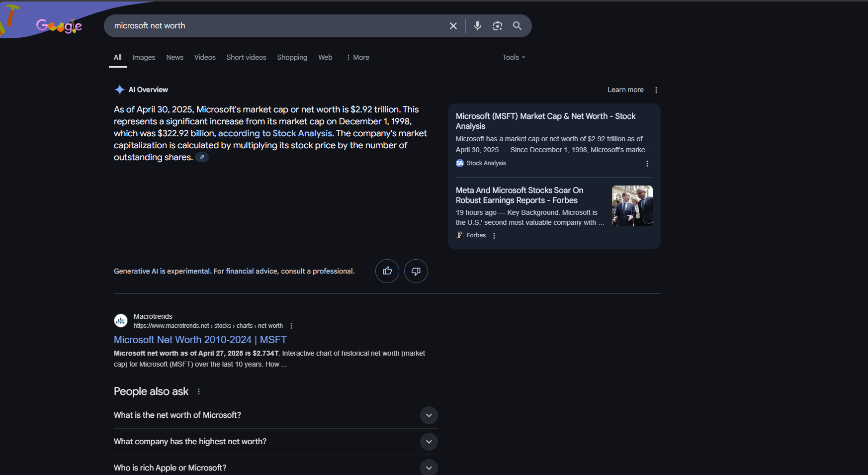Click the Forbes favicon

[460, 235]
